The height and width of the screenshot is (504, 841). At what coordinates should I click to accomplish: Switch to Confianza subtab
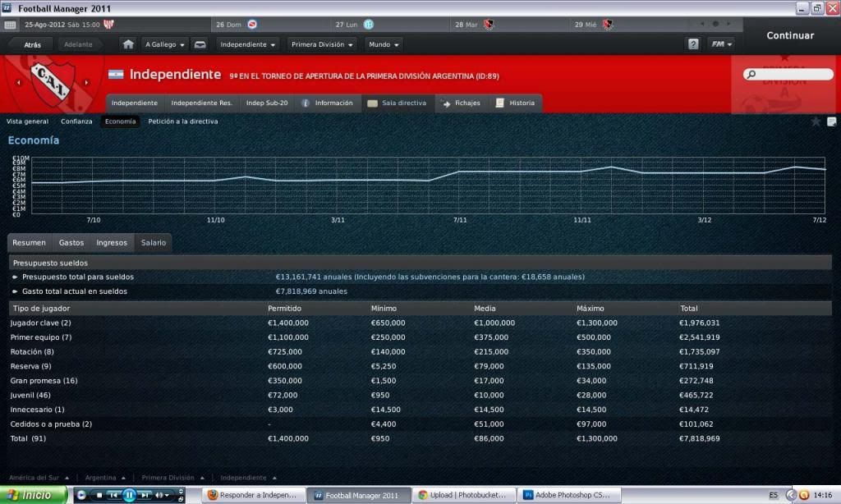tap(76, 121)
